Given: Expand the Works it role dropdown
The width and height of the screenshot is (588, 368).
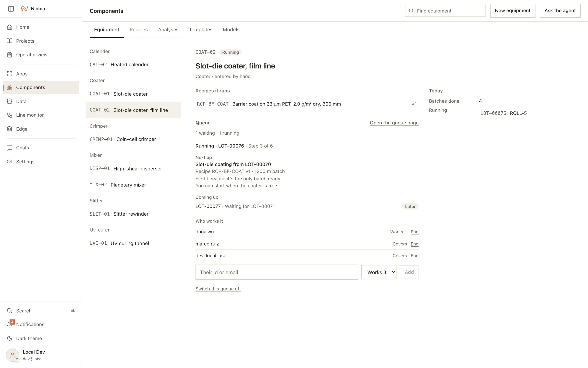Looking at the screenshot, I should (379, 272).
